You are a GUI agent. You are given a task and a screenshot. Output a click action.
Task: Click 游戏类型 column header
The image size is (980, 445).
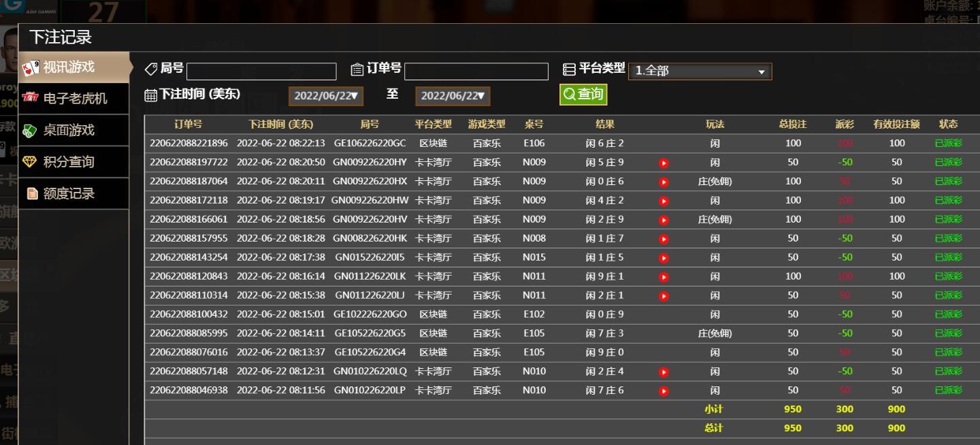click(x=487, y=125)
